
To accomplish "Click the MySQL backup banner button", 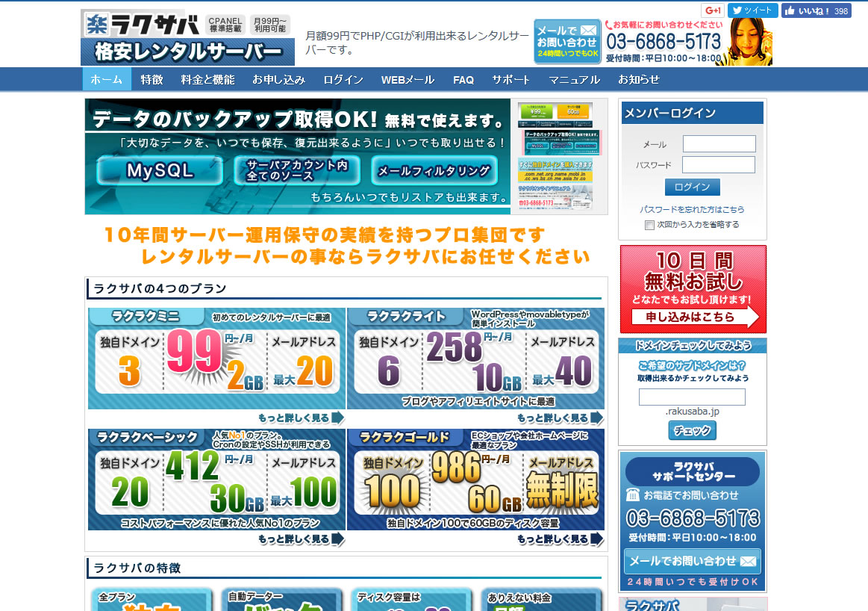I will point(160,170).
